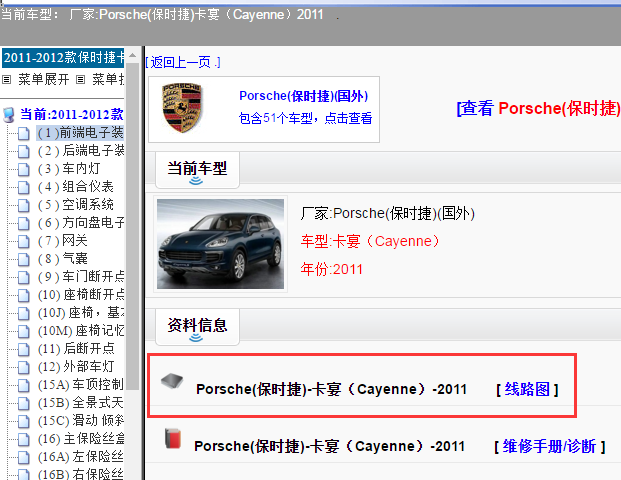Click the page icon for (15B)全景式天
This screenshot has width=621, height=480.
point(24,403)
